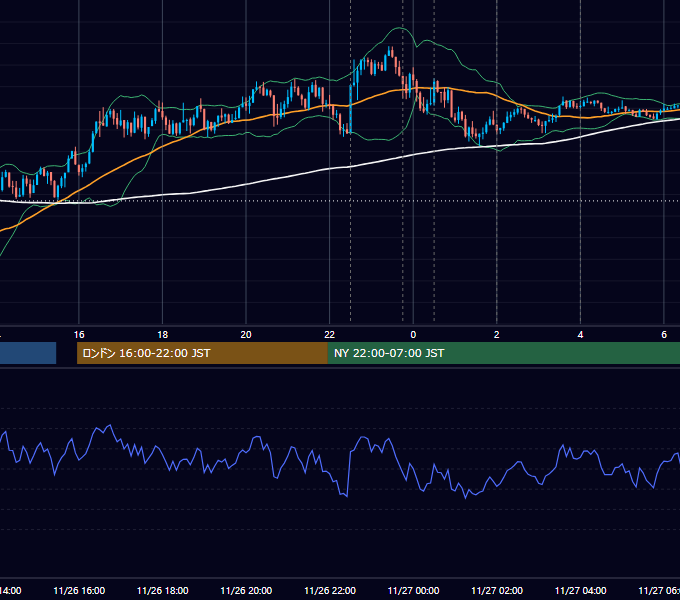Click the 11/26 22:00 time label

tap(330, 591)
